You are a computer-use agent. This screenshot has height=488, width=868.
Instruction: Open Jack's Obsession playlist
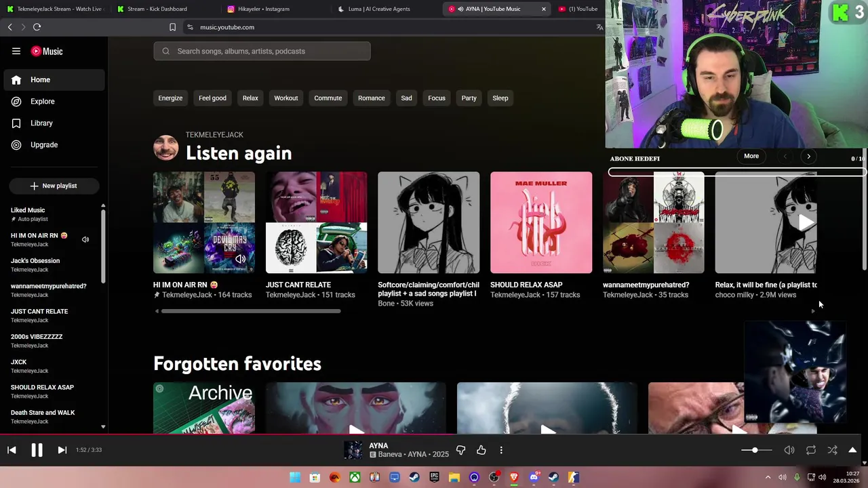pos(50,265)
